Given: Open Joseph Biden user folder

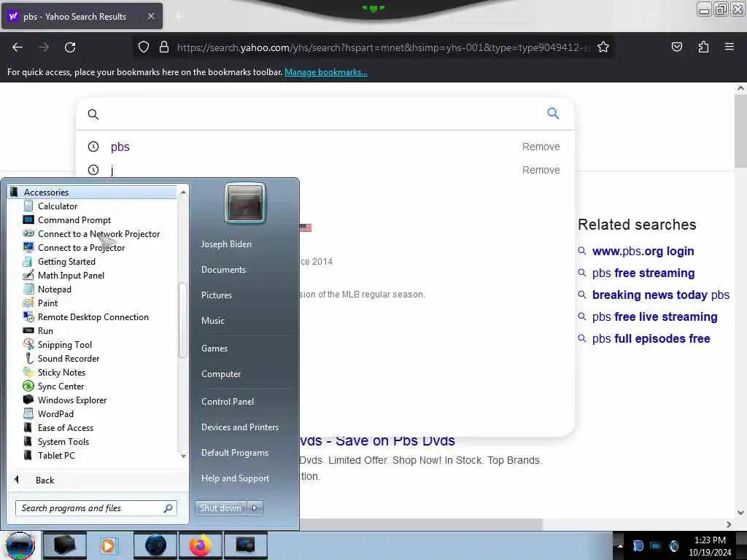Looking at the screenshot, I should [x=226, y=244].
